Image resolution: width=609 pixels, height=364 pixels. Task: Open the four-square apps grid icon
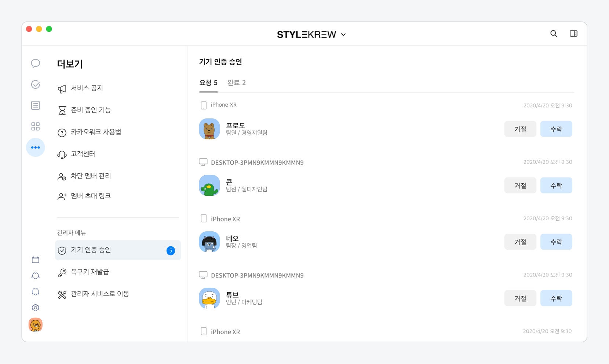pos(36,126)
